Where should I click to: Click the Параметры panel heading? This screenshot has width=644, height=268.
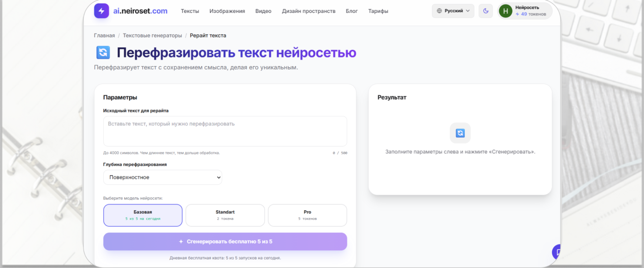click(120, 97)
